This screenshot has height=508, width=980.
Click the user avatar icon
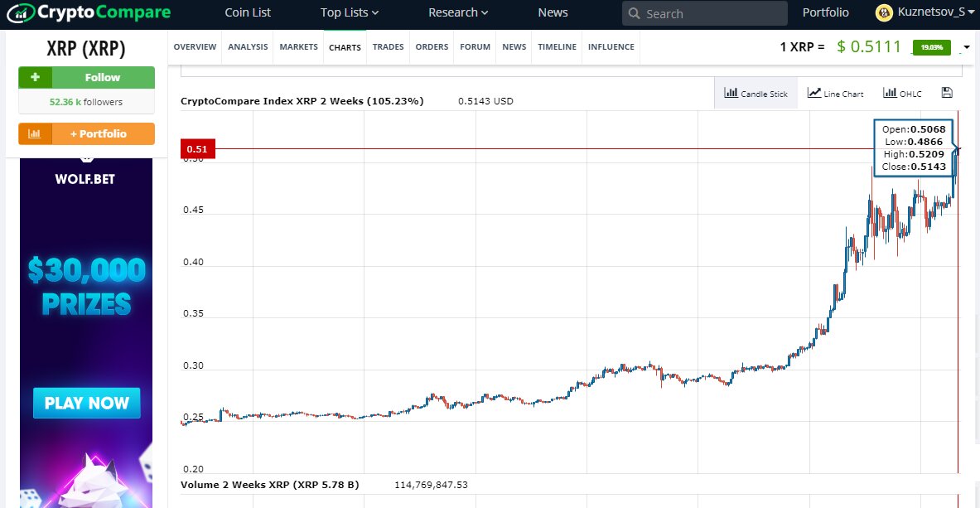tap(884, 12)
